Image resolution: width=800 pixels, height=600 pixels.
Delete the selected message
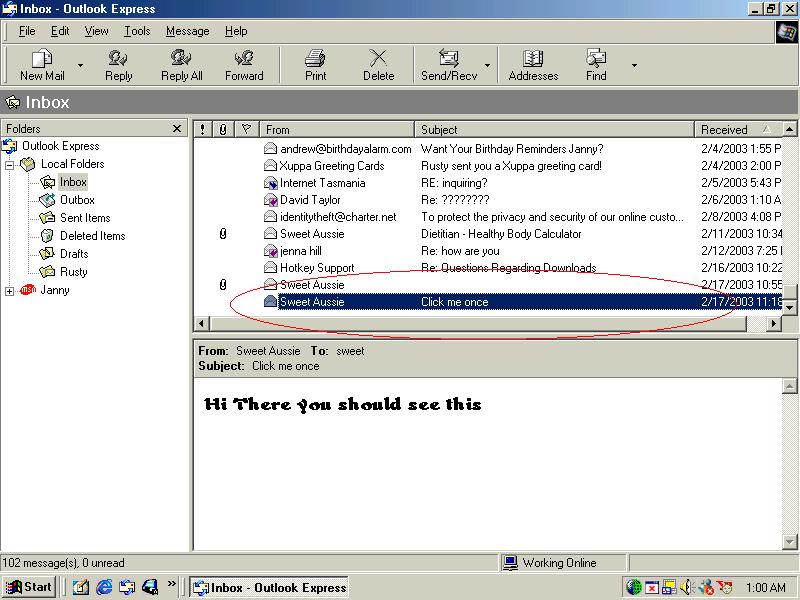point(378,59)
